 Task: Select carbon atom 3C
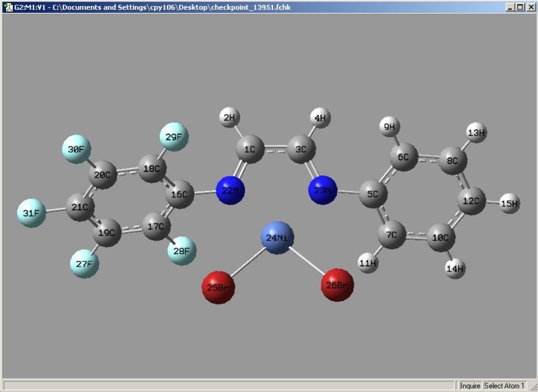[x=301, y=150]
